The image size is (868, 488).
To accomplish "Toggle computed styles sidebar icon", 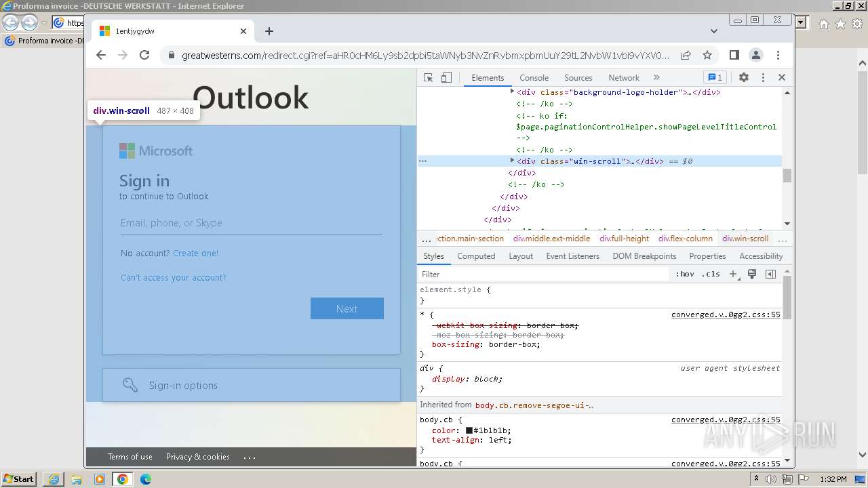I will [770, 274].
